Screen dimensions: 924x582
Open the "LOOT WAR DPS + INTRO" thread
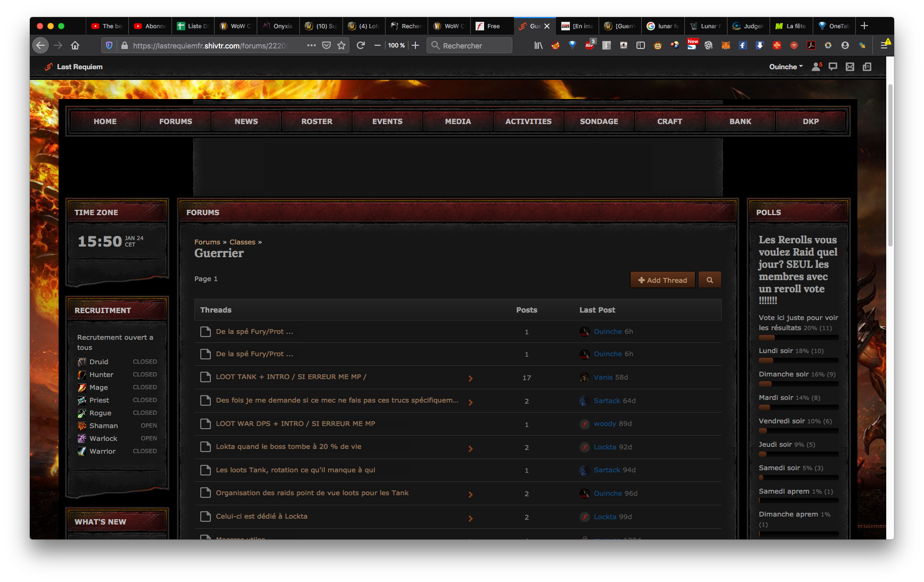[x=295, y=423]
